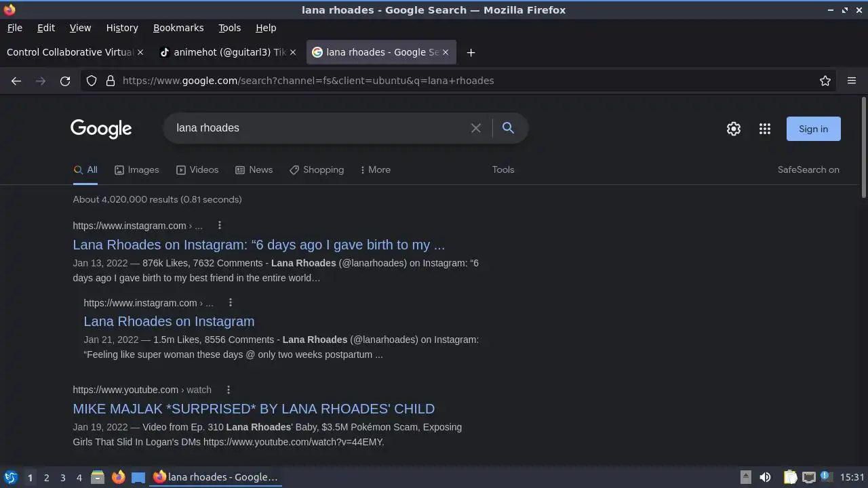The image size is (868, 488).
Task: Switch to workspace 4
Action: [x=79, y=478]
